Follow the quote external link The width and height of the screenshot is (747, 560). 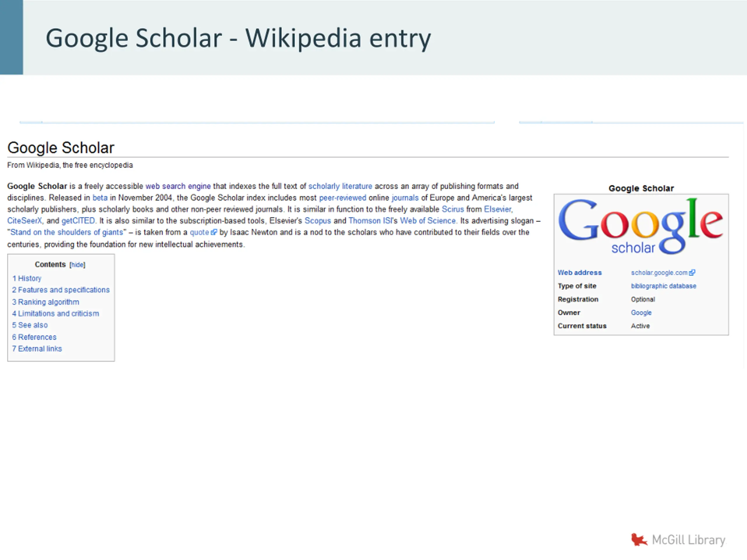199,232
